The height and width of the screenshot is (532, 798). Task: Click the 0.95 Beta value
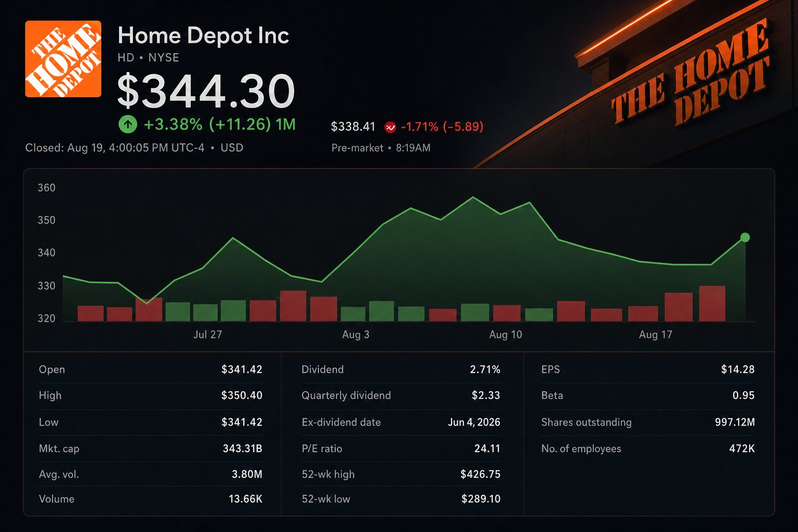point(743,395)
